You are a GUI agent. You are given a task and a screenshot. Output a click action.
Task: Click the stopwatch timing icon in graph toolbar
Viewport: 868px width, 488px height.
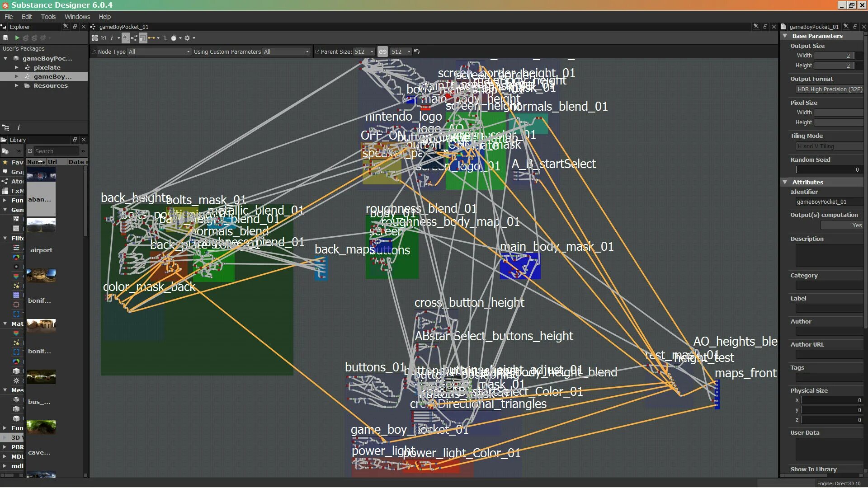174,38
